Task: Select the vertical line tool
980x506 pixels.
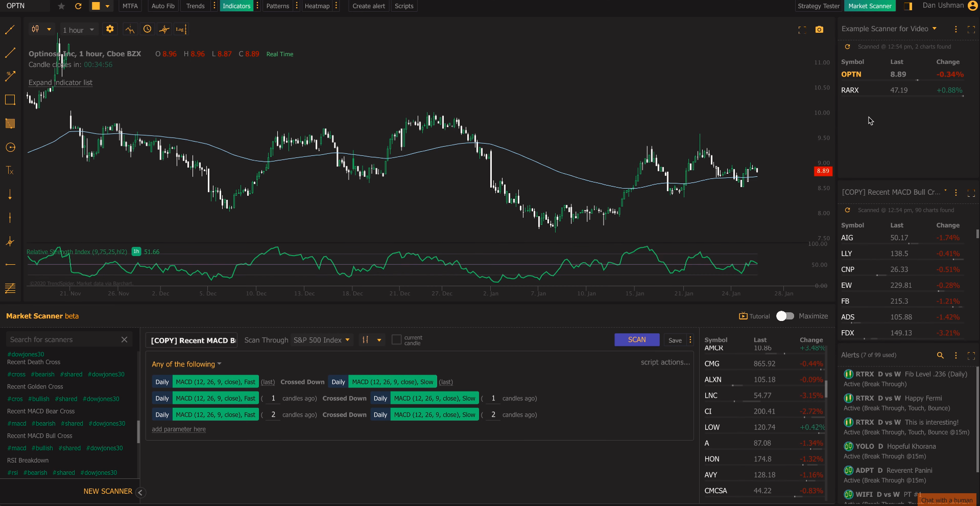Action: pos(10,218)
